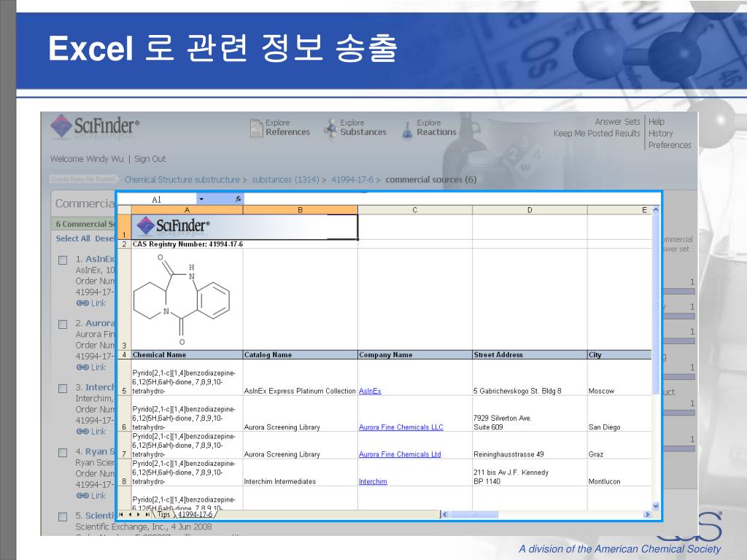Click the Excel formula bar field
747x560 pixels.
(452, 199)
